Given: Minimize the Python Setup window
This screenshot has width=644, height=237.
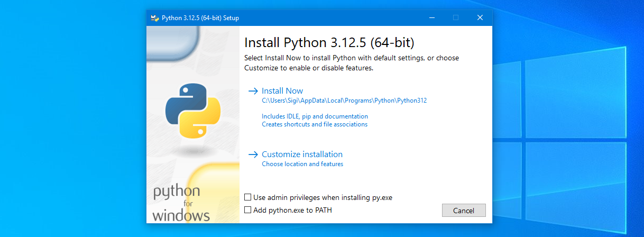Looking at the screenshot, I should pyautogui.click(x=431, y=17).
